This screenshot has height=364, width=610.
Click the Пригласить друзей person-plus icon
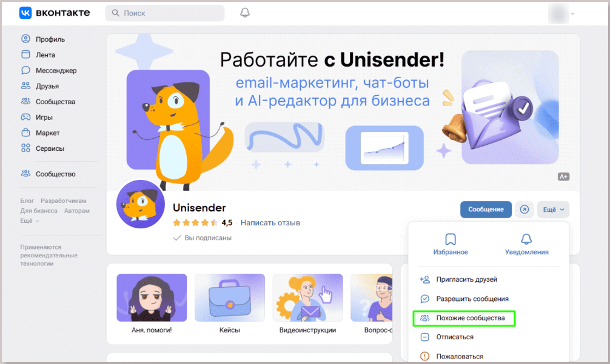(425, 279)
